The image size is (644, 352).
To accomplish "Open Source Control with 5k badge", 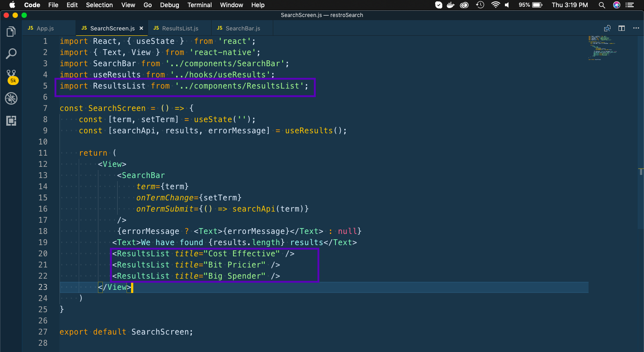I will pyautogui.click(x=12, y=76).
